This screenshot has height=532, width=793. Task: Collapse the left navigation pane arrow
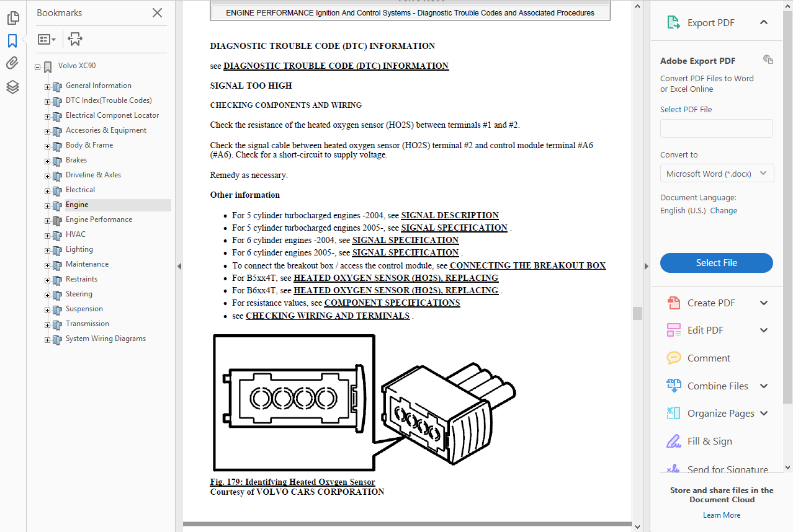coord(179,266)
